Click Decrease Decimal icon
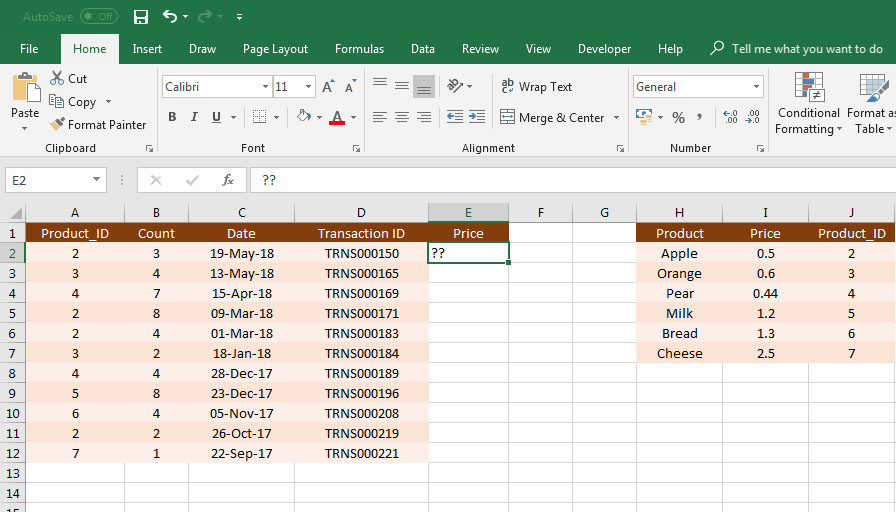The height and width of the screenshot is (512, 896). coord(753,117)
